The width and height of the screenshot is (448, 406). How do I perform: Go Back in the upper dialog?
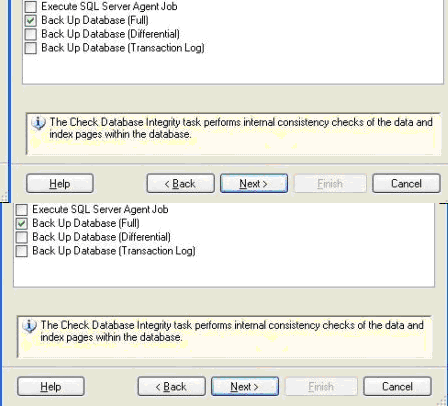[180, 183]
